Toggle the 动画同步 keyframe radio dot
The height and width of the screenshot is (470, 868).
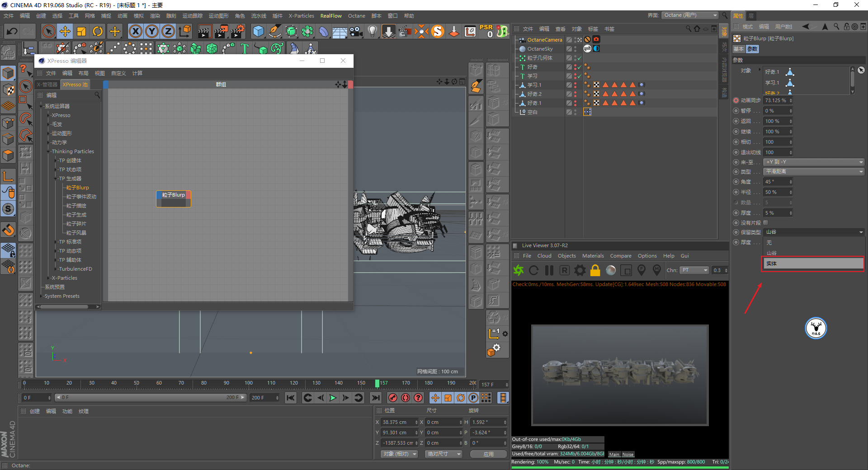tap(736, 100)
